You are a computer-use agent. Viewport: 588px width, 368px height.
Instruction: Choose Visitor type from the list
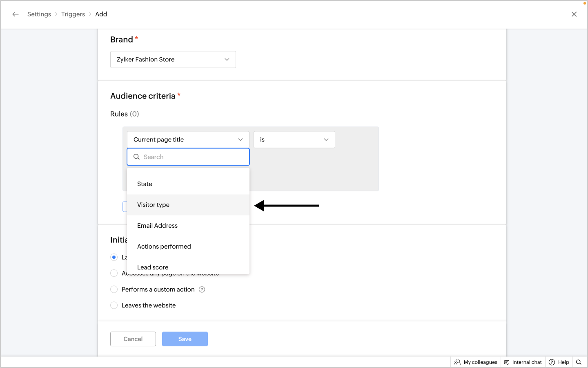pyautogui.click(x=154, y=205)
